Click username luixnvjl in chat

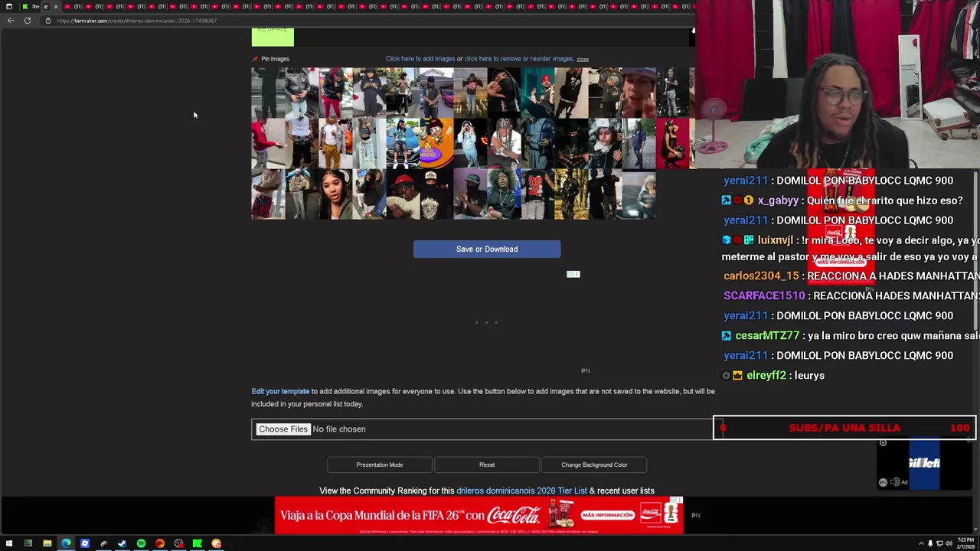click(x=775, y=240)
